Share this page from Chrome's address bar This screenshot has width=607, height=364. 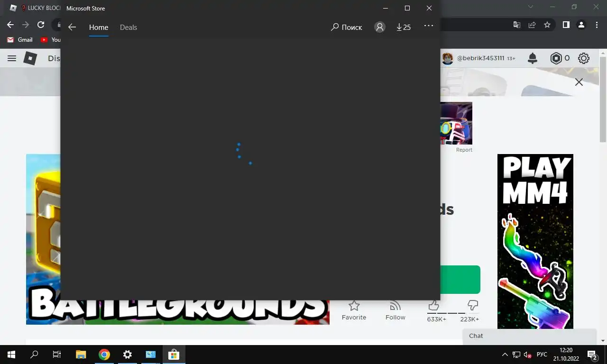pyautogui.click(x=532, y=25)
